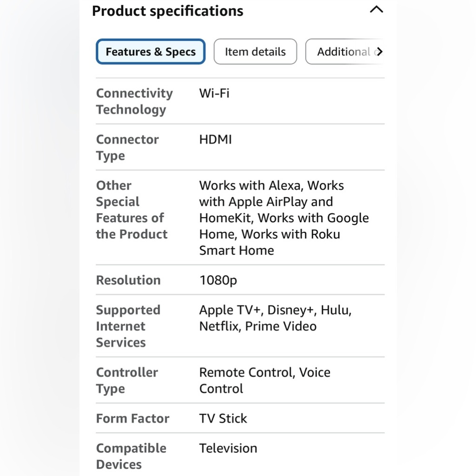
Task: Click the Supported Internet Services label
Action: tap(128, 326)
